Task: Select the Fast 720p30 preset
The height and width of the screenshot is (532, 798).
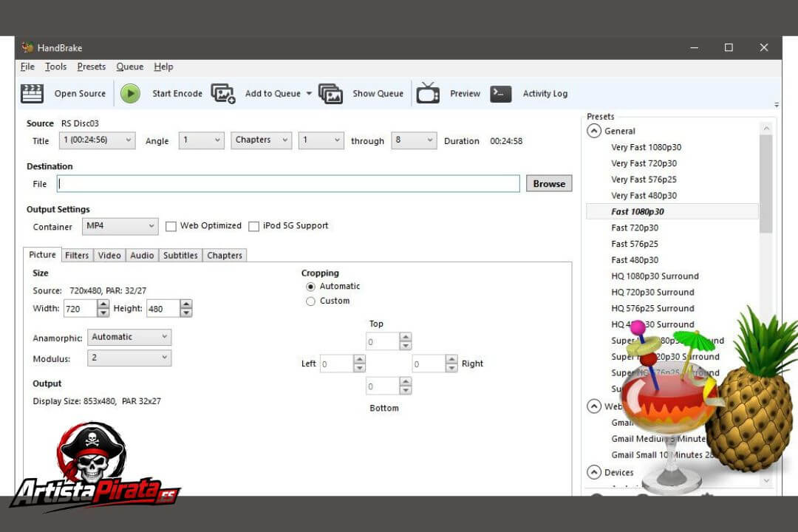Action: [x=635, y=228]
